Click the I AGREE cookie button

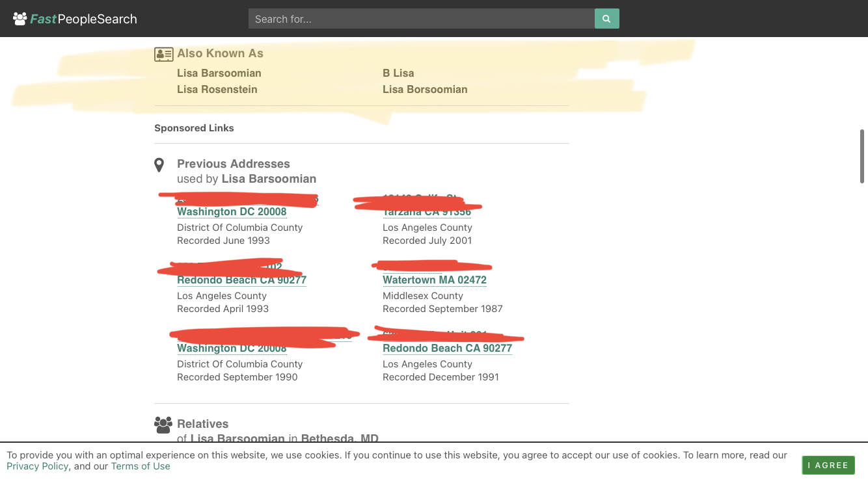click(828, 465)
